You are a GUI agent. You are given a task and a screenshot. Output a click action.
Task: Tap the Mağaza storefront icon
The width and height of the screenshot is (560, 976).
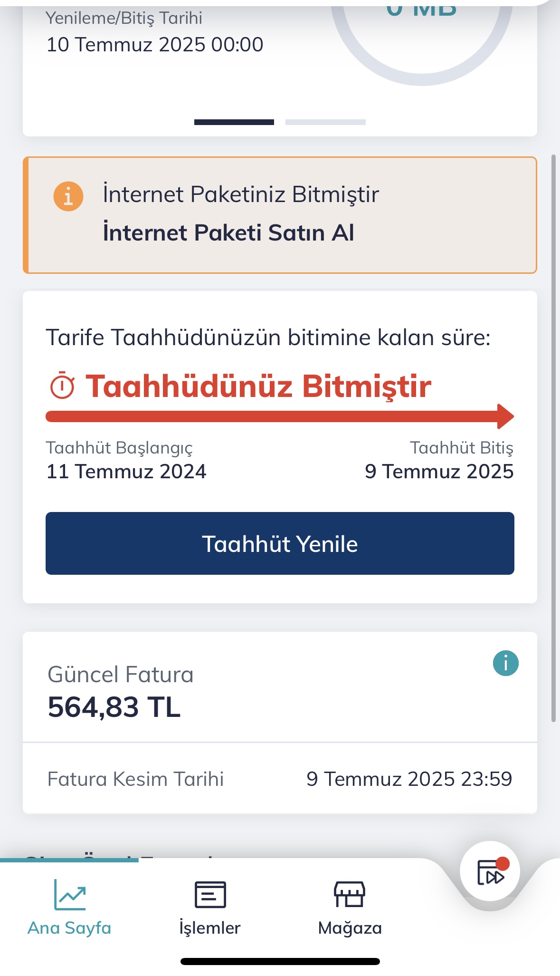350,894
